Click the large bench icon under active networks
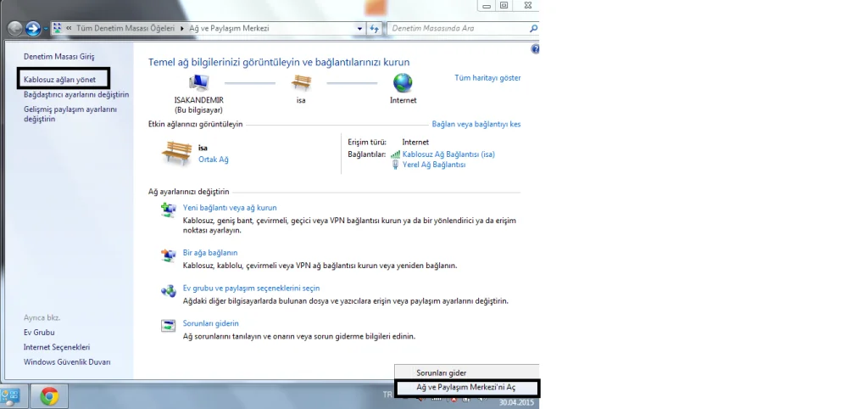 pyautogui.click(x=176, y=154)
